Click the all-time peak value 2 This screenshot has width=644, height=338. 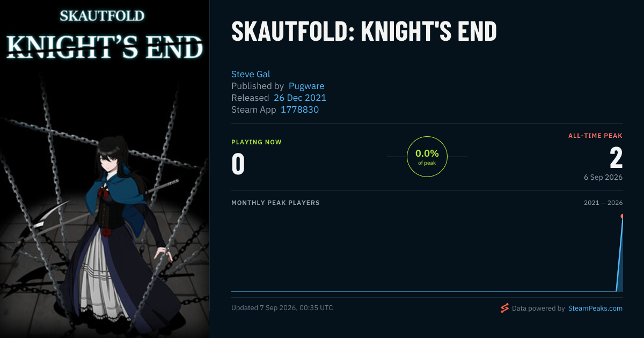click(616, 158)
